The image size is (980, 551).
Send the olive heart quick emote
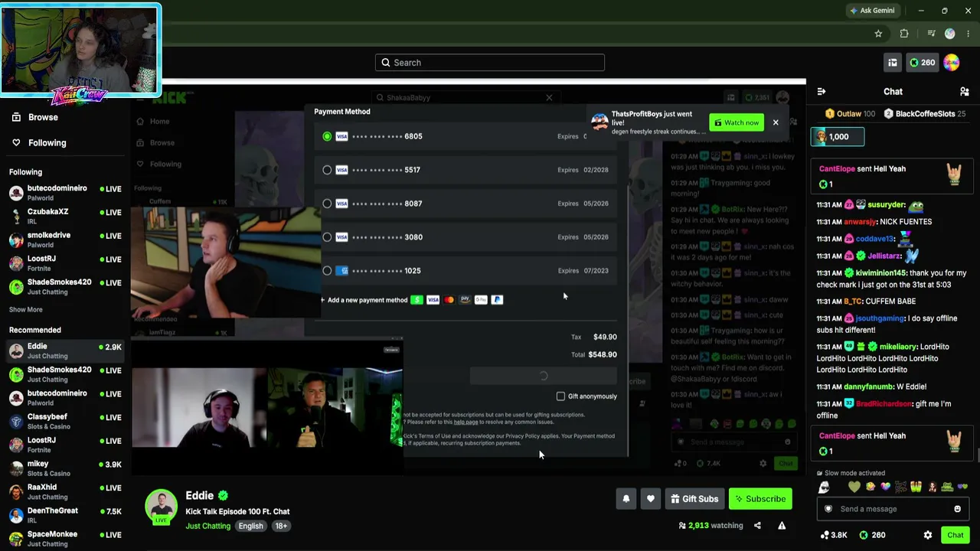pos(854,487)
